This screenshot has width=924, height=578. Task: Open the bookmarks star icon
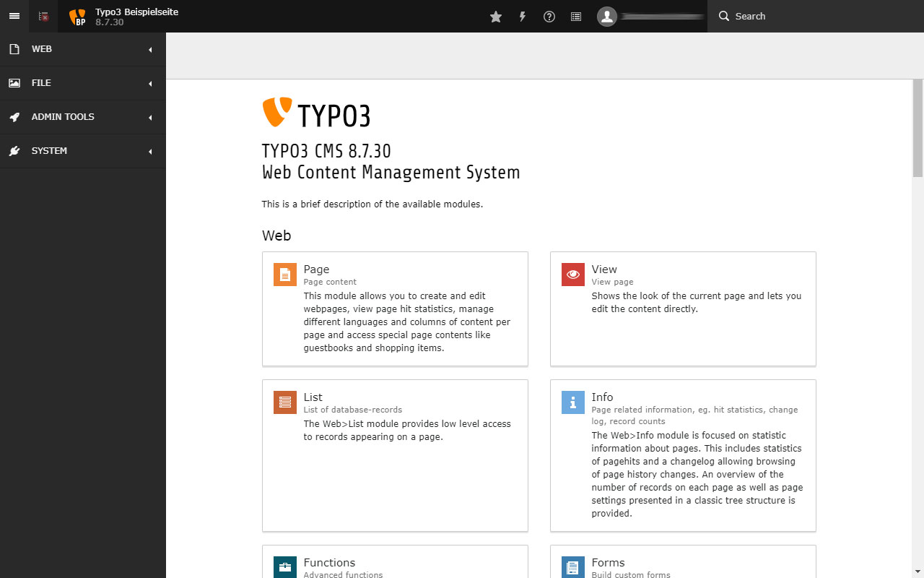coord(496,16)
